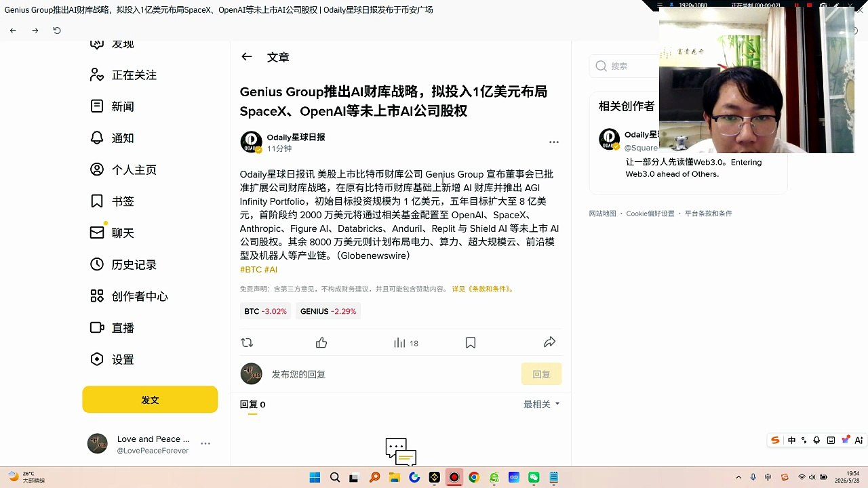The height and width of the screenshot is (488, 868).
Task: Open the taskbar search magnifier
Action: click(334, 477)
